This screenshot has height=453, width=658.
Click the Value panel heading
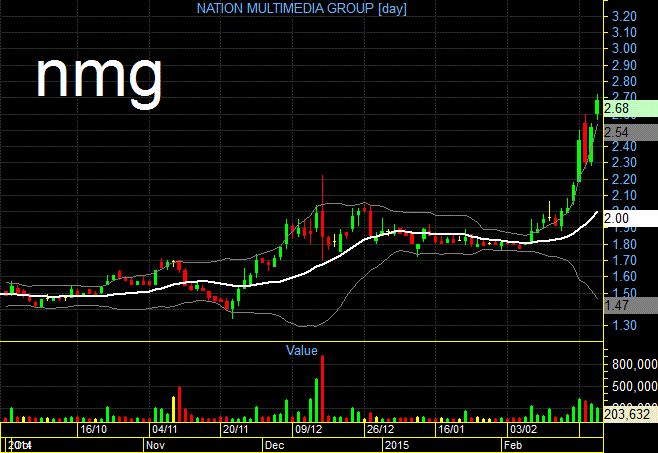pyautogui.click(x=301, y=350)
